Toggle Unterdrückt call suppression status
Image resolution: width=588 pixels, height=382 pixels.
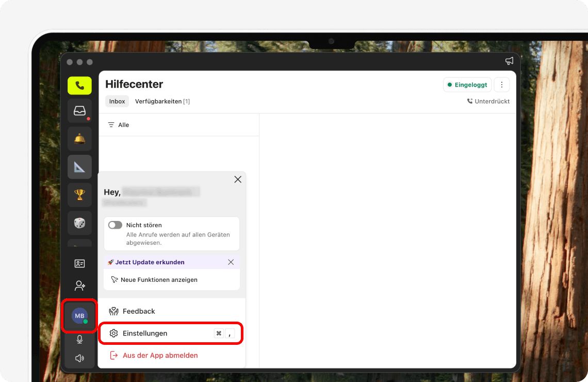click(488, 101)
